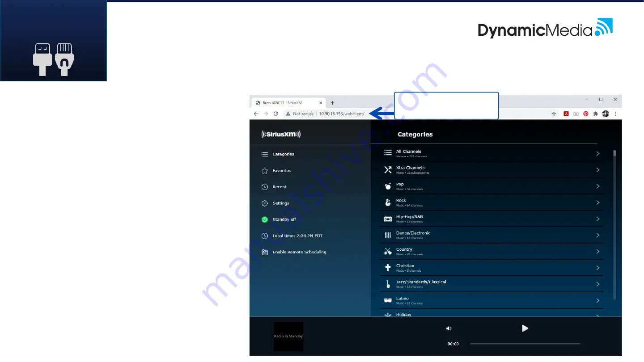Open the Chrome three-dot menu

pyautogui.click(x=615, y=114)
